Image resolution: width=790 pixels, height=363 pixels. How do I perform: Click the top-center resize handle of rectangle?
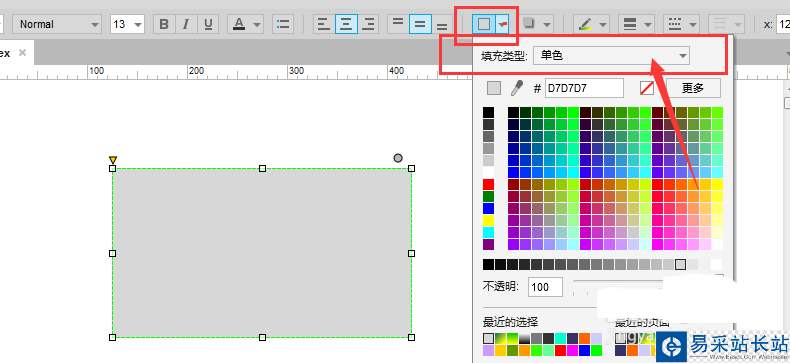point(262,168)
